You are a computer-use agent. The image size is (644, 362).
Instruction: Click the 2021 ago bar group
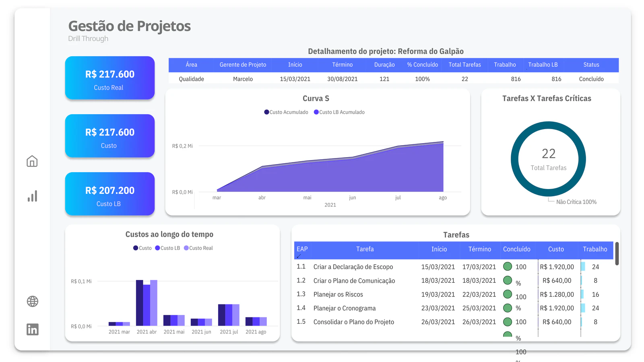coord(256,321)
